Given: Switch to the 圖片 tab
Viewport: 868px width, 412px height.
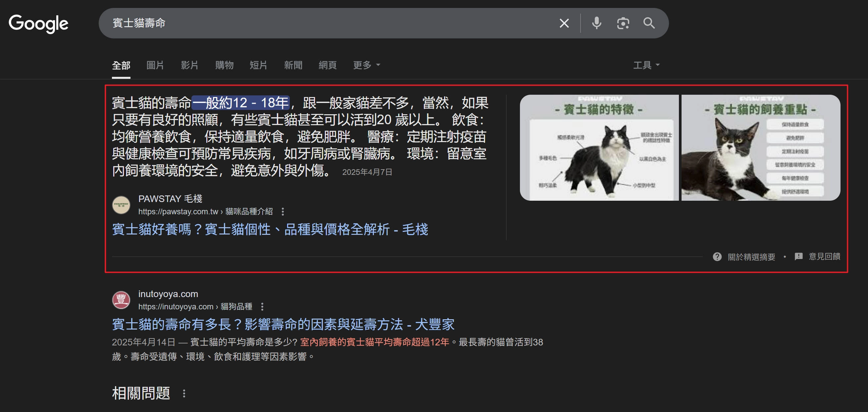Looking at the screenshot, I should point(155,65).
